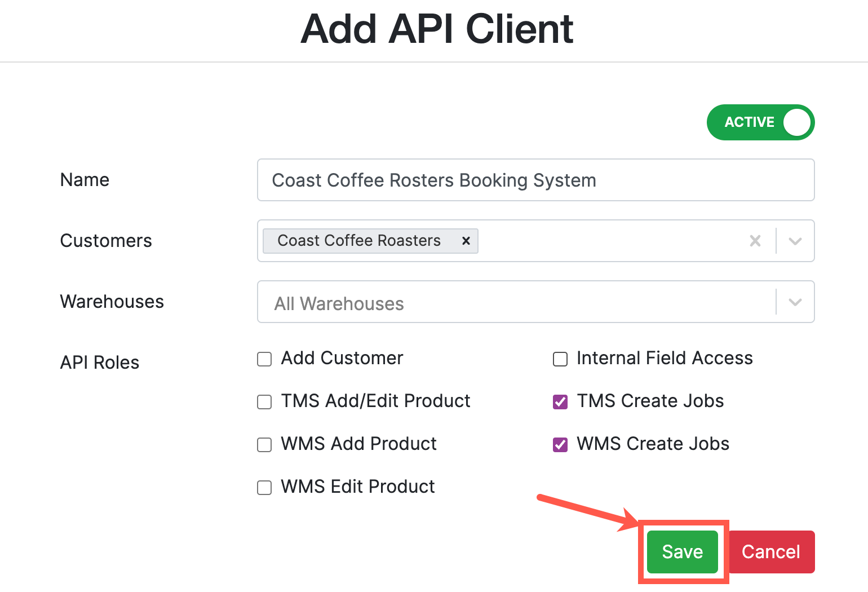868x592 pixels.
Task: Check the WMS Edit Product role
Action: 264,487
